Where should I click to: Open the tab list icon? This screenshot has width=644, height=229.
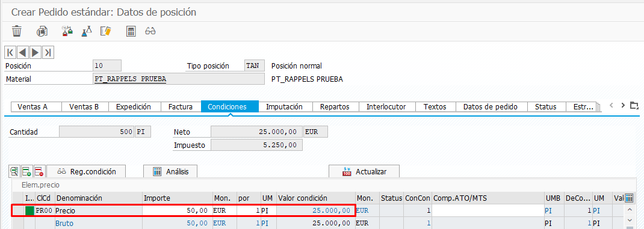635,105
